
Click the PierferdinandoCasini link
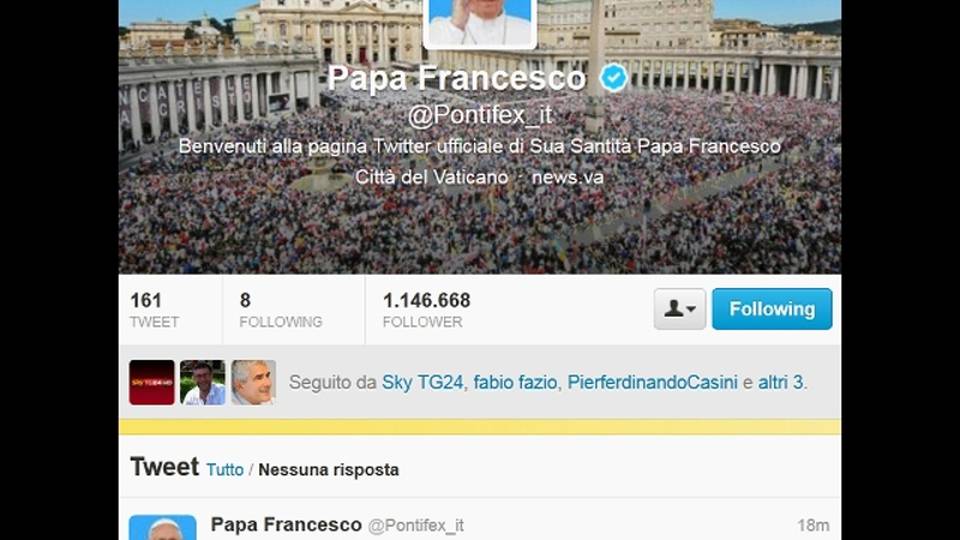pos(652,383)
